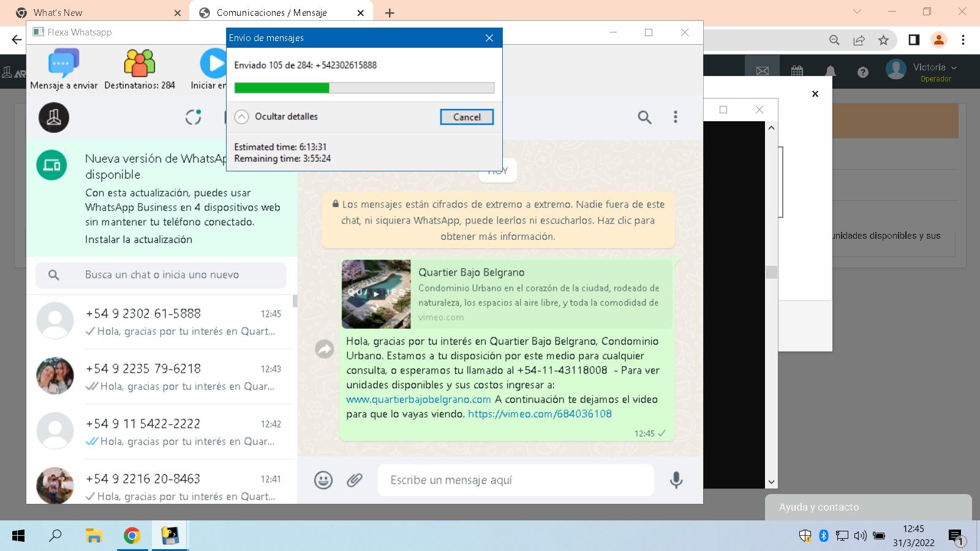Image resolution: width=980 pixels, height=551 pixels.
Task: Click the WhatsApp status circle icon
Action: [193, 117]
